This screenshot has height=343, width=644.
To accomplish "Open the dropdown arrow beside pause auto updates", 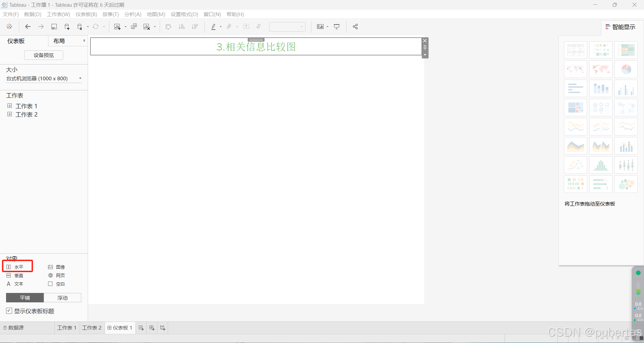I will coord(88,27).
